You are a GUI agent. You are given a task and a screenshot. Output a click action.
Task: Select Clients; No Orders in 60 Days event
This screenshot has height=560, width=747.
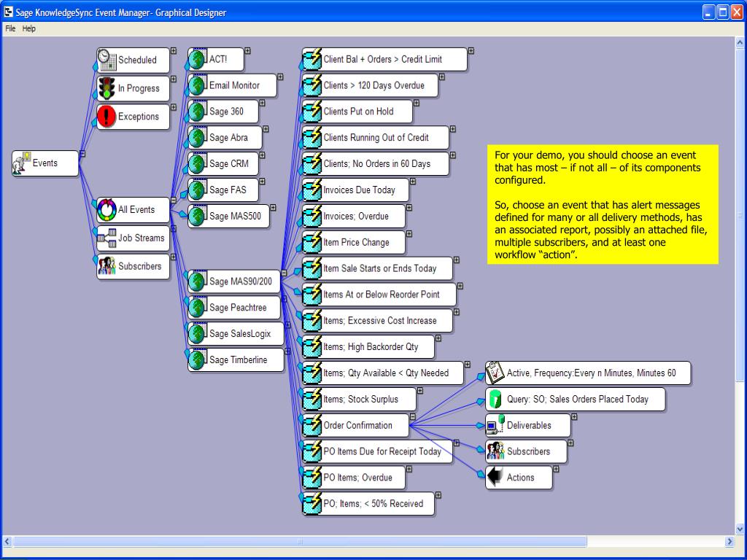(x=376, y=164)
